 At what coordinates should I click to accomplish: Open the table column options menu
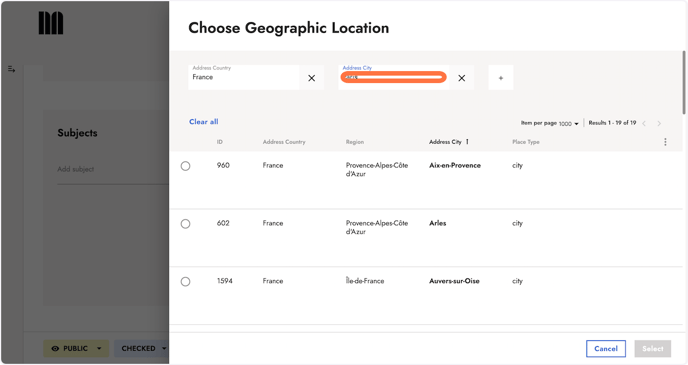665,142
